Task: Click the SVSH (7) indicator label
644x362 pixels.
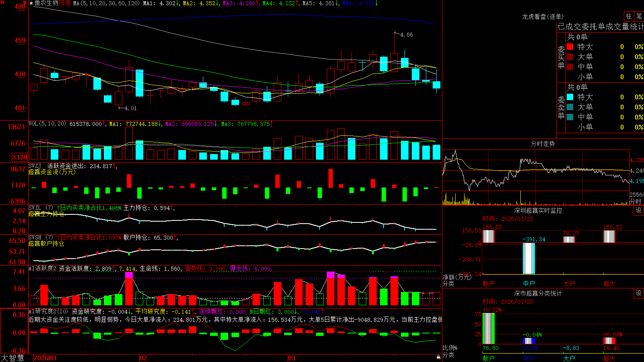Action: (41, 238)
